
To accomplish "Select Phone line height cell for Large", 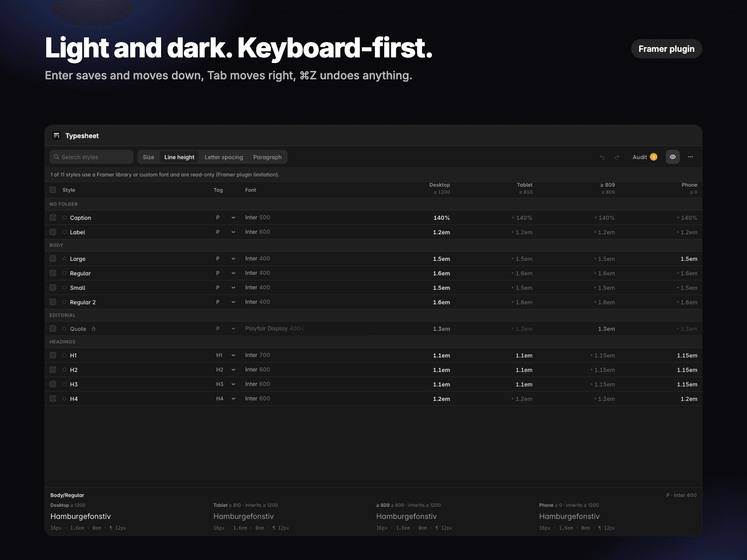I will [689, 259].
